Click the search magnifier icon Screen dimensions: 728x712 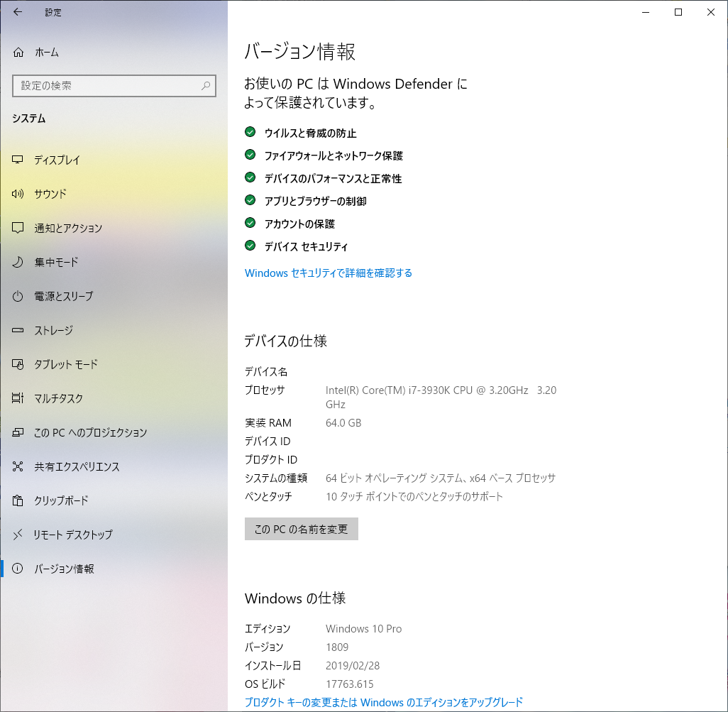coord(206,85)
